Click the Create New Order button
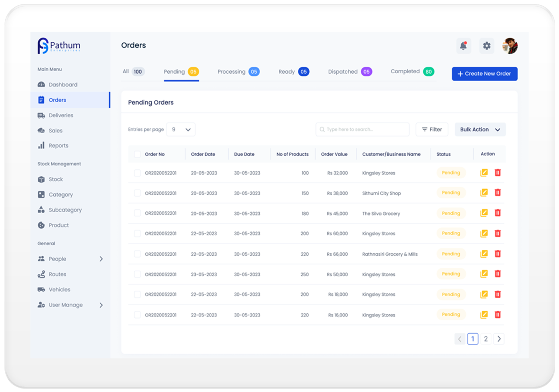559x392 pixels. [484, 74]
